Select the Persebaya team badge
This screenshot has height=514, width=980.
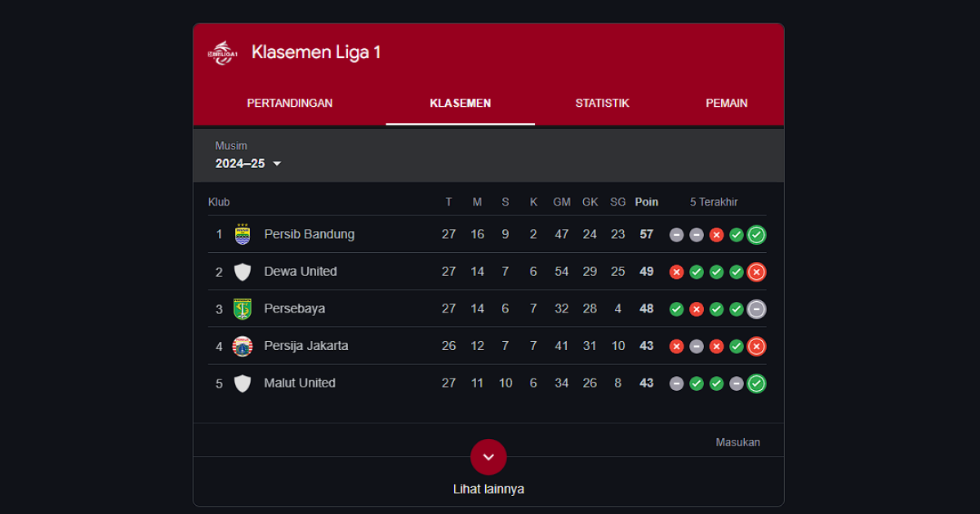[243, 308]
